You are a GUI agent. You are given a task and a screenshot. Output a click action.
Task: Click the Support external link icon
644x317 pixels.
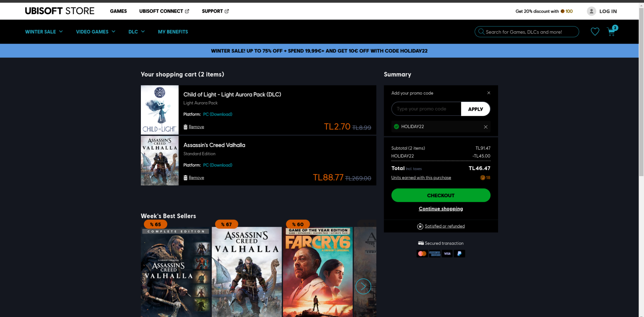pos(227,11)
